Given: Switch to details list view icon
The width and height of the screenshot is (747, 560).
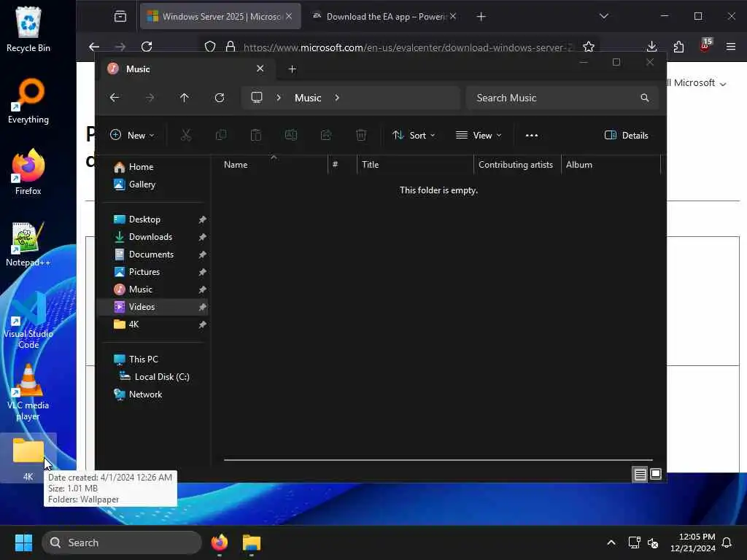Looking at the screenshot, I should tap(640, 474).
